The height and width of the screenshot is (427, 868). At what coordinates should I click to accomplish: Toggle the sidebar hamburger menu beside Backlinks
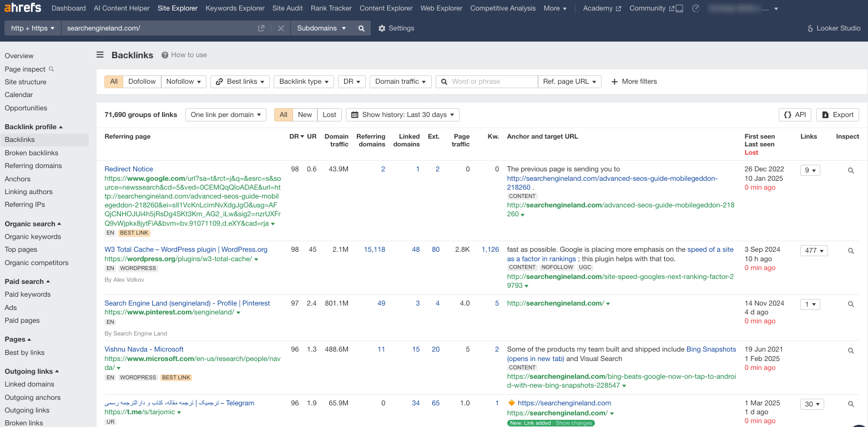pos(100,55)
